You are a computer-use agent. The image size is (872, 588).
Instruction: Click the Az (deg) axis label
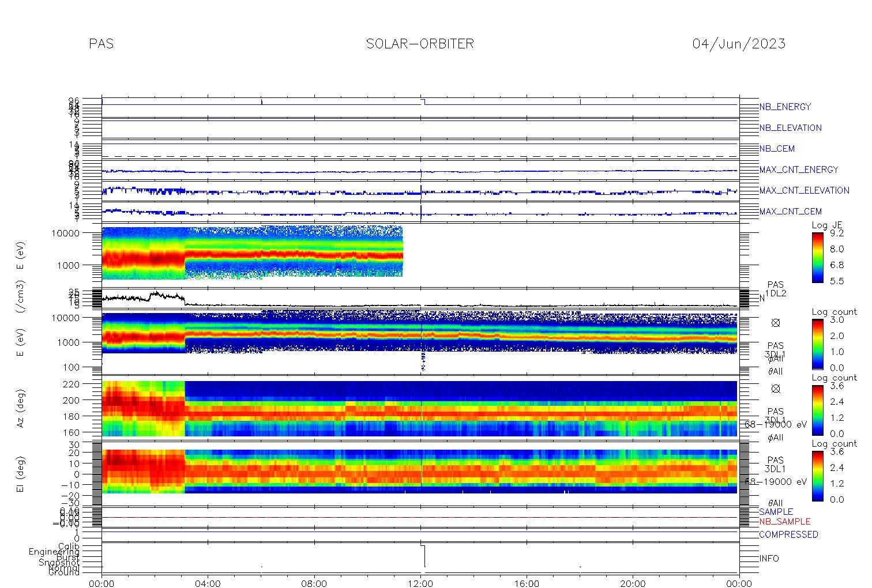tap(20, 408)
